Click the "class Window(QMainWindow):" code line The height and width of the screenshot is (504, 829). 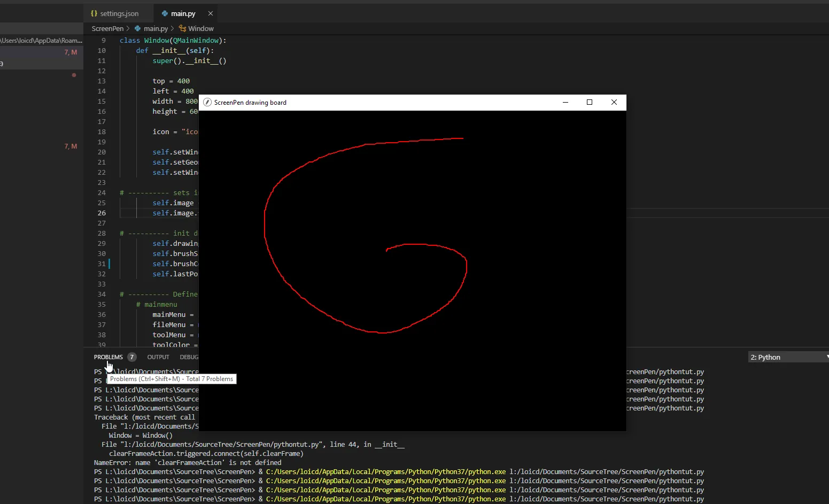tap(173, 41)
